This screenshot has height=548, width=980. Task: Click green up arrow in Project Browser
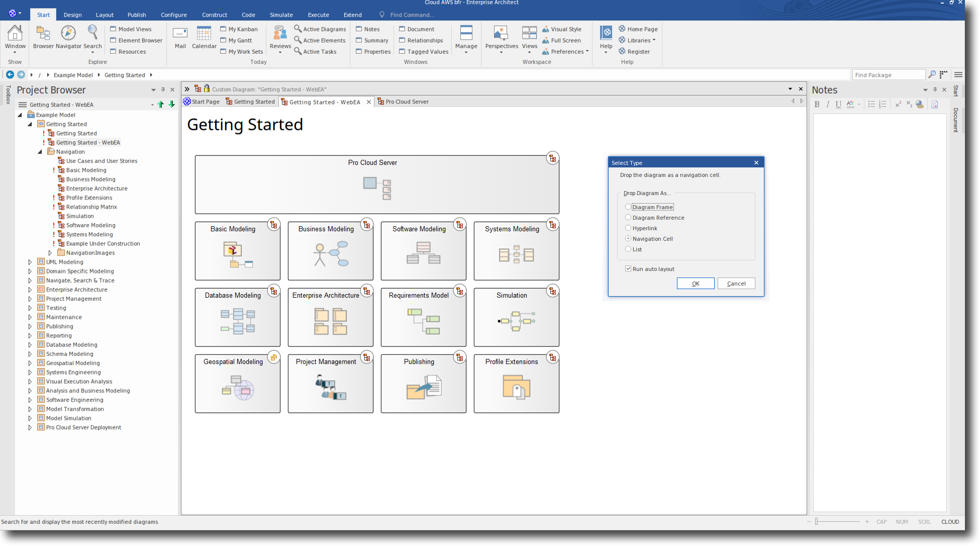[161, 105]
